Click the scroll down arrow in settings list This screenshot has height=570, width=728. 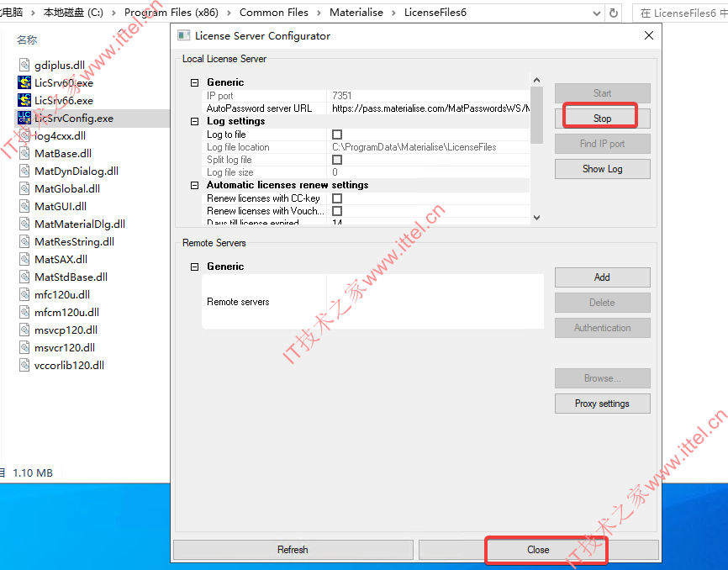(536, 217)
